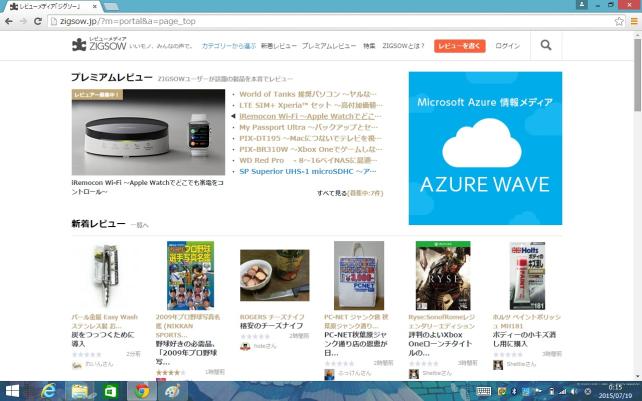The image size is (642, 401).
Task: Open PIX-DT195 review link
Action: pos(310,138)
